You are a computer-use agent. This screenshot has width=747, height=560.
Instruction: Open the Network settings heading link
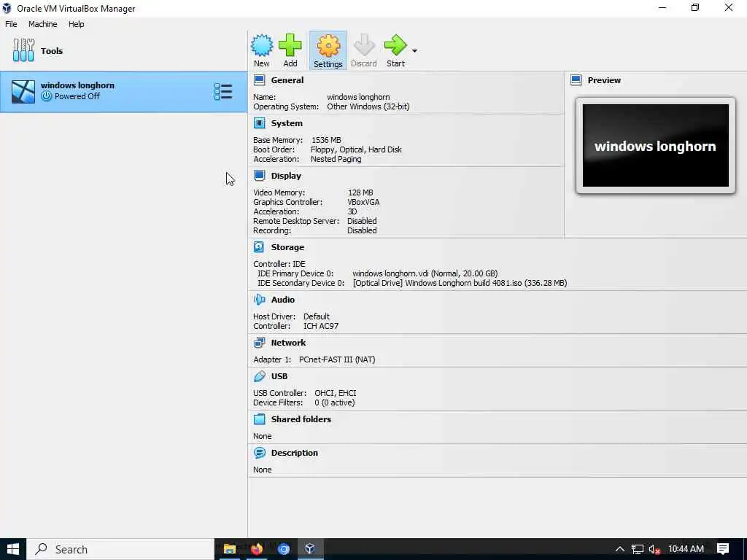point(288,343)
